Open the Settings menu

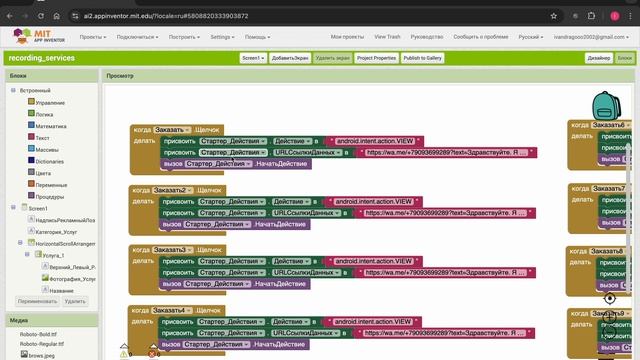coord(222,37)
